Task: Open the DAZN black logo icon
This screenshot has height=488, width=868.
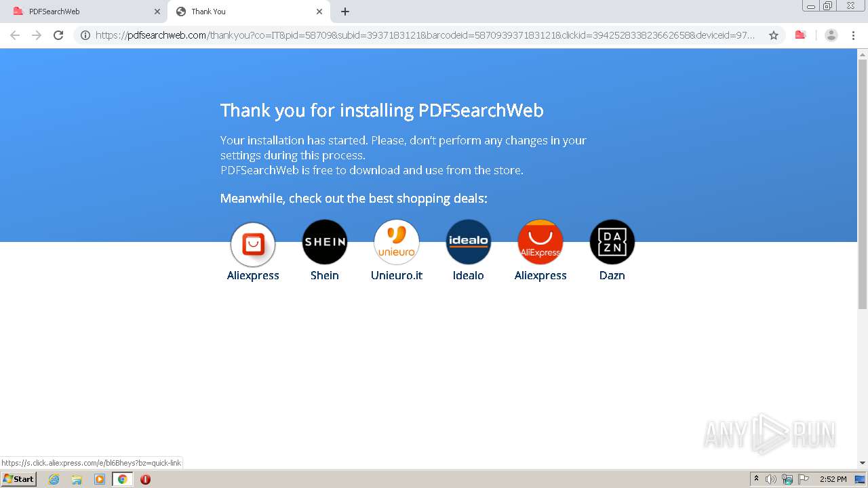Action: pos(612,242)
